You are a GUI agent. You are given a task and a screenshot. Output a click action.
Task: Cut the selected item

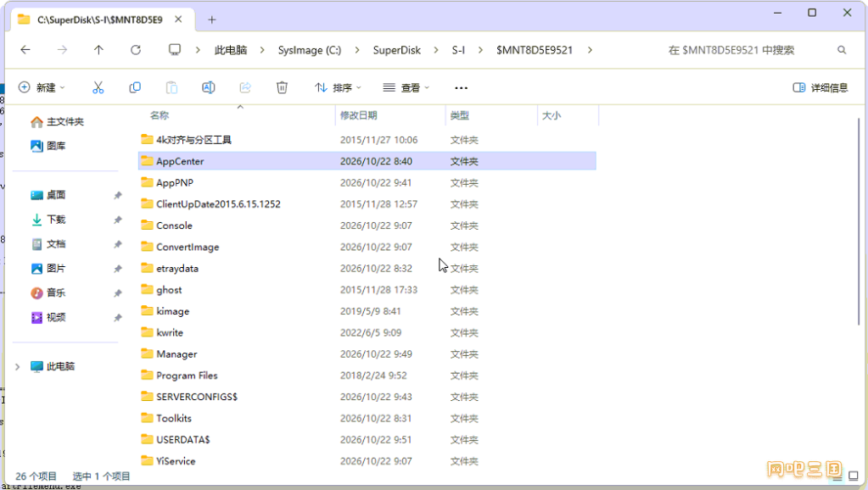coord(98,87)
